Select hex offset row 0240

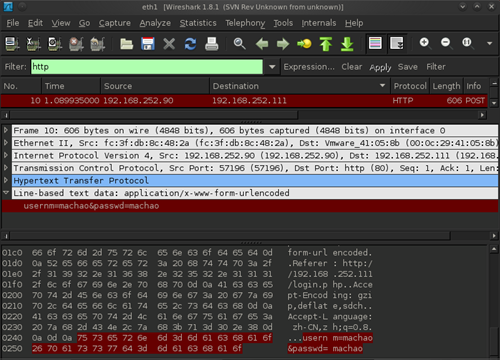click(187, 338)
